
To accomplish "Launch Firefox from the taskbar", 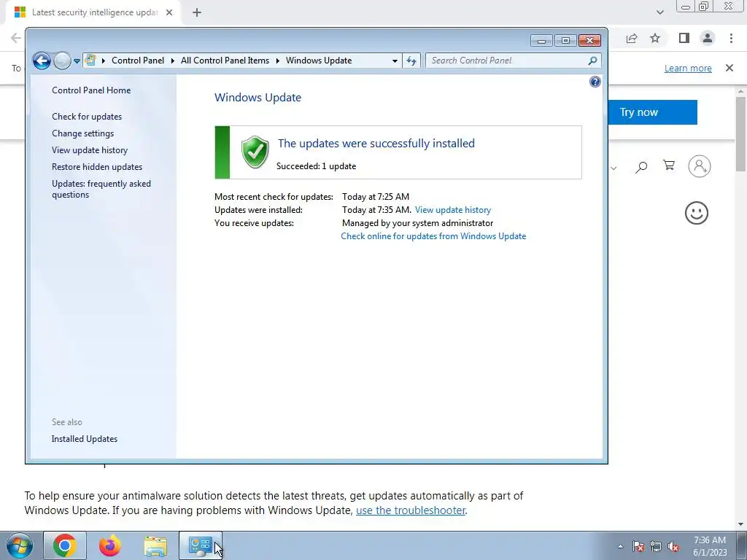I will (110, 545).
